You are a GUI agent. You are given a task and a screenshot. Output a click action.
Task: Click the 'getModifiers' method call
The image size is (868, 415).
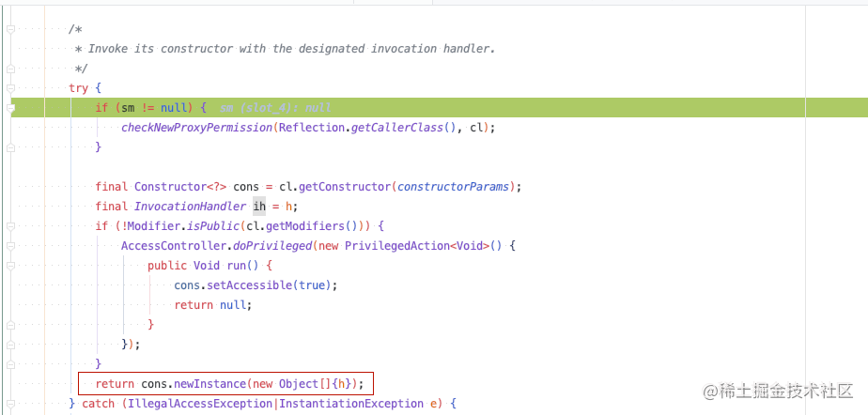click(305, 226)
